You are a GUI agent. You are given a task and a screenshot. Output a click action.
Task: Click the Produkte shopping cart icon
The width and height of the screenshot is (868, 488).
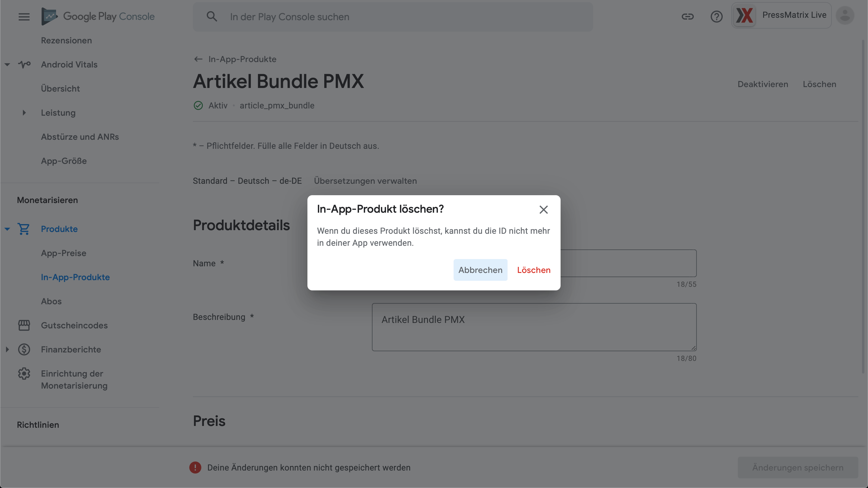tap(24, 229)
